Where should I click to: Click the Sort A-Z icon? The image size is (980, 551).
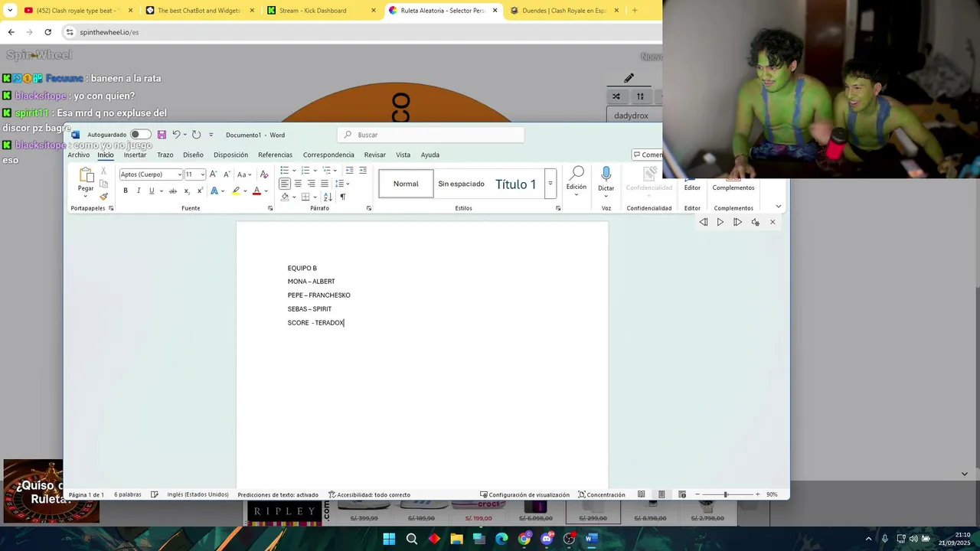point(328,197)
